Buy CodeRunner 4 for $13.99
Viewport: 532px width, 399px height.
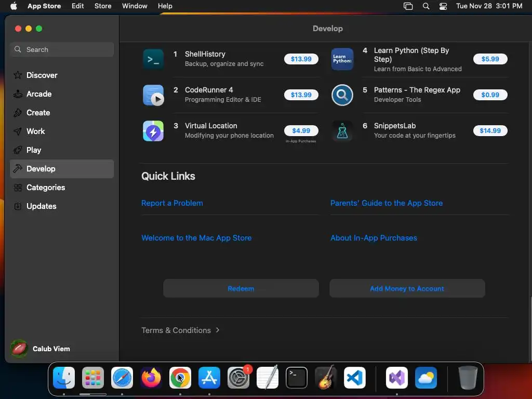(x=301, y=95)
